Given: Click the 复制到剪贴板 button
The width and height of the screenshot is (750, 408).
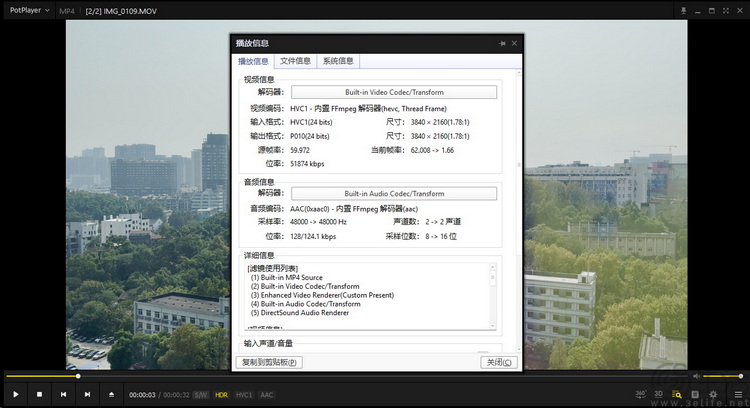Looking at the screenshot, I should [269, 362].
